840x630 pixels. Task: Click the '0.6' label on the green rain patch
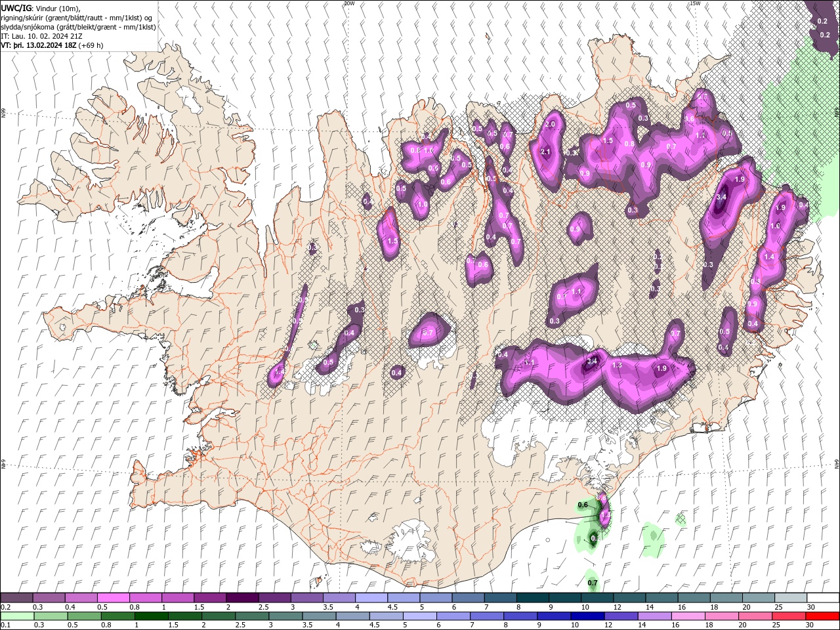582,505
